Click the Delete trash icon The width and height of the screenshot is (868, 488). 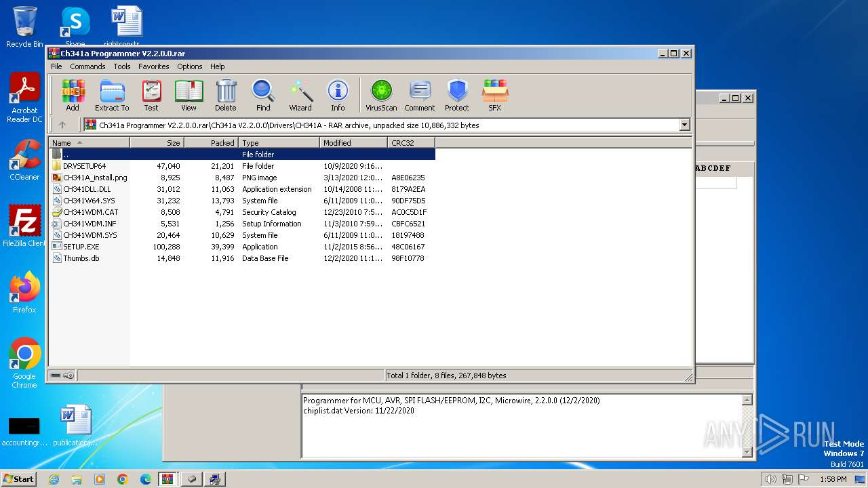[226, 96]
